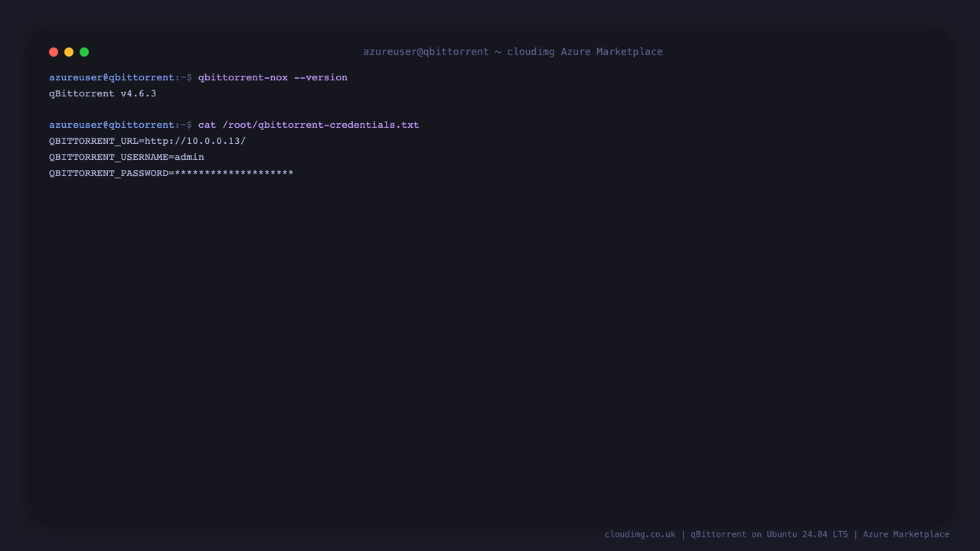
Task: Click the 'qBittorrent v4.6.3' output line
Action: 103,93
